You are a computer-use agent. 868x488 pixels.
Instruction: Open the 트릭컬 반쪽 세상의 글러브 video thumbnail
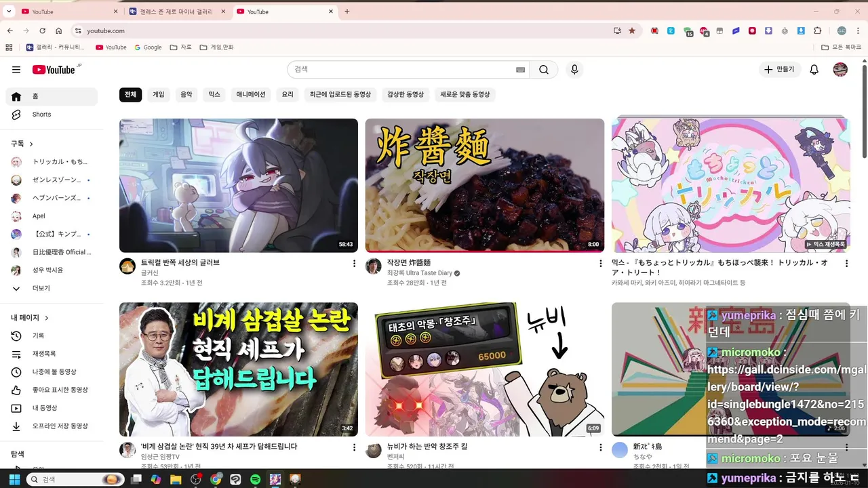click(x=239, y=186)
